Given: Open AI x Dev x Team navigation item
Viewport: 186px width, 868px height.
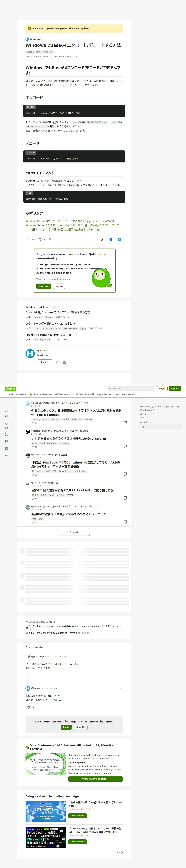Looking at the screenshot, I should (x=126, y=394).
